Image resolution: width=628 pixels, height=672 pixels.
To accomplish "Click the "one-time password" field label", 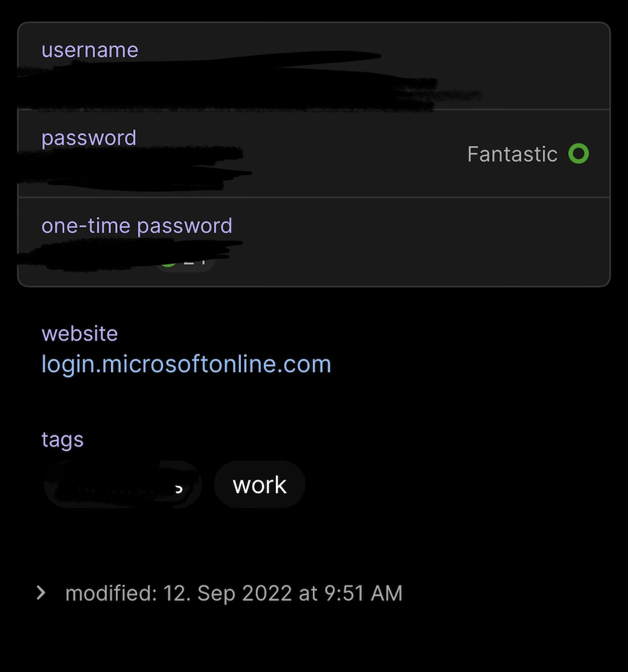I will (x=137, y=225).
